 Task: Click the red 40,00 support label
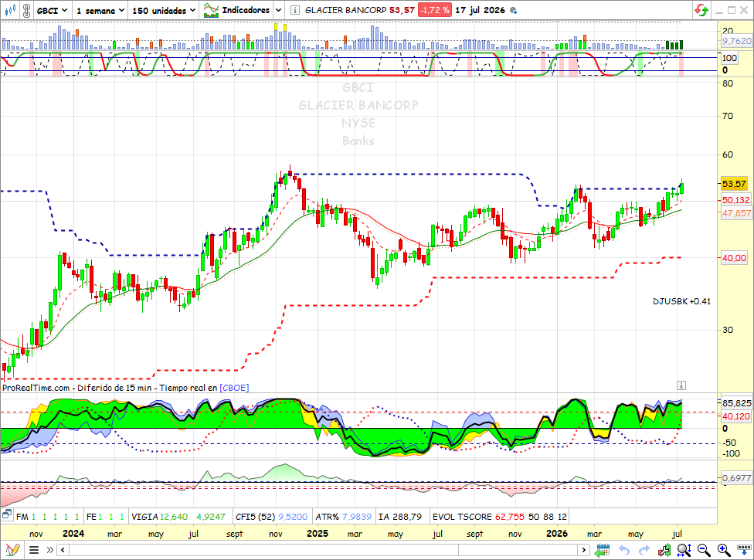(x=734, y=258)
